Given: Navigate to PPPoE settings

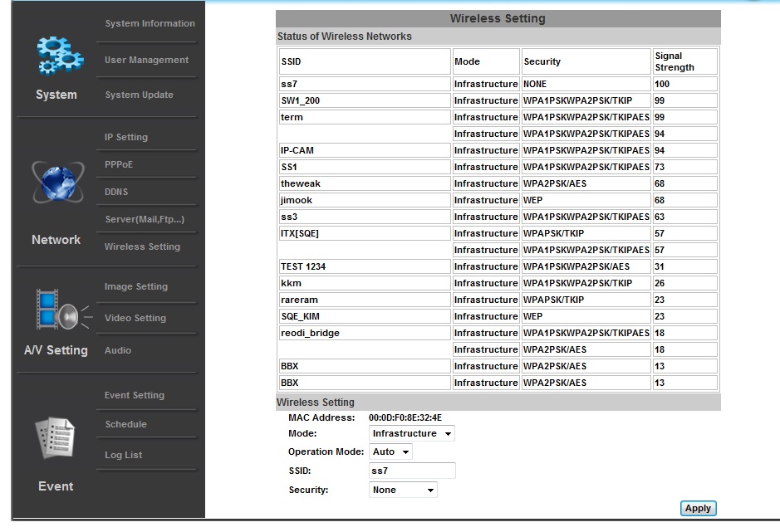Looking at the screenshot, I should [x=119, y=164].
